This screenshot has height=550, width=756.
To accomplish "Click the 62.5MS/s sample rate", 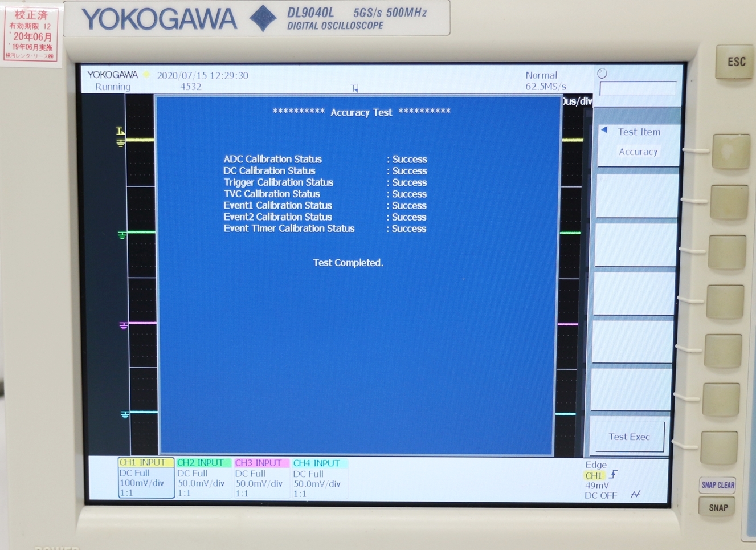I will click(546, 87).
